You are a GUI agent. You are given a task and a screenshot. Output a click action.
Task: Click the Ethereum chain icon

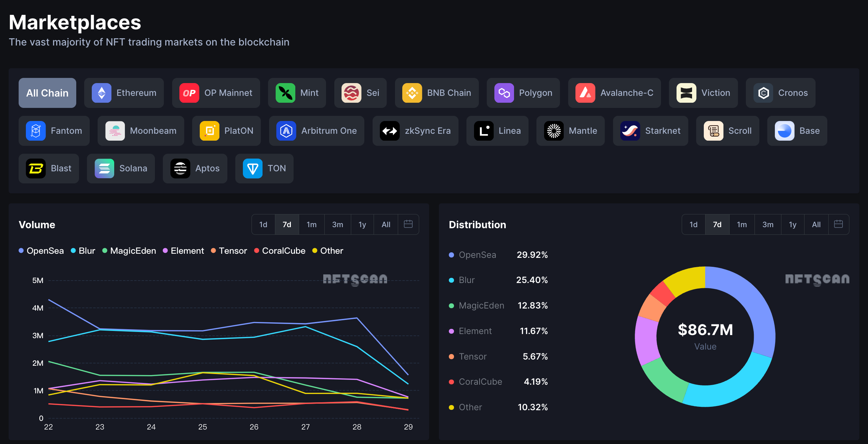(x=101, y=93)
